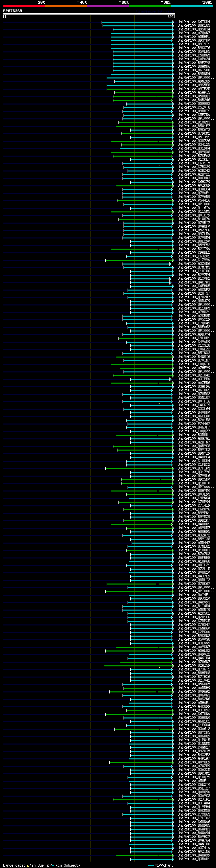Select hit UniRef100_B9KAT3
The width and height of the screenshot is (216, 868).
pos(194,130)
